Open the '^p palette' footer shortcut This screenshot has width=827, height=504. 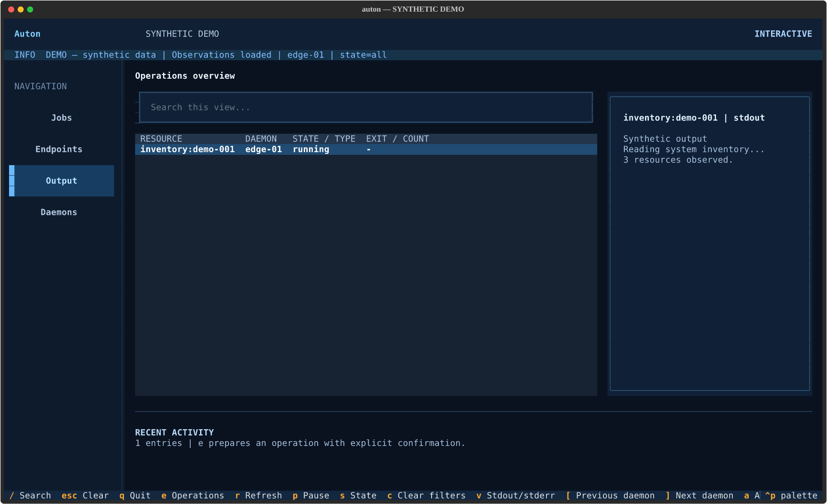(791, 495)
